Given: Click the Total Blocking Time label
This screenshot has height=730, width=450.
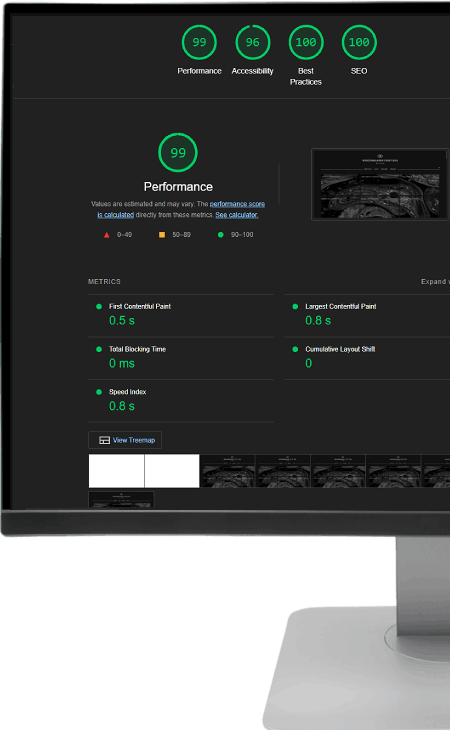Looking at the screenshot, I should (137, 349).
